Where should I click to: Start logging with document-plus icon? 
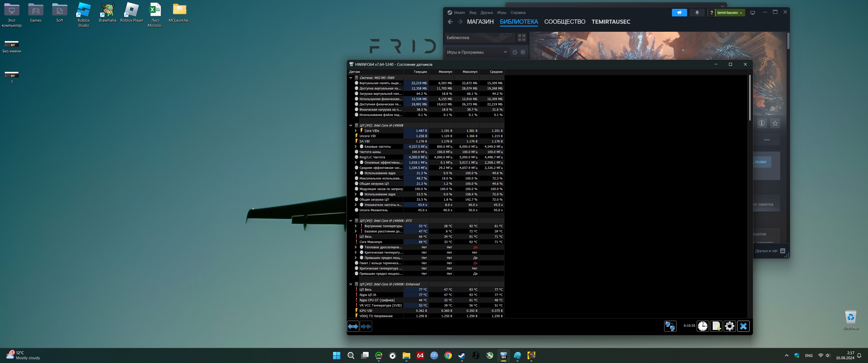716,326
